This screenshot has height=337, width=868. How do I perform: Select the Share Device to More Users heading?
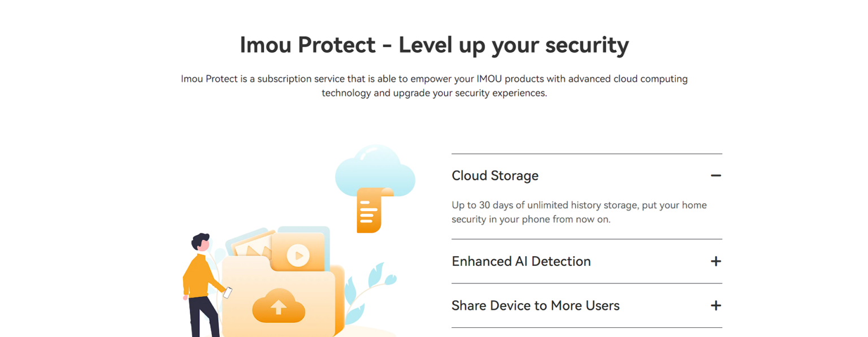click(x=535, y=305)
